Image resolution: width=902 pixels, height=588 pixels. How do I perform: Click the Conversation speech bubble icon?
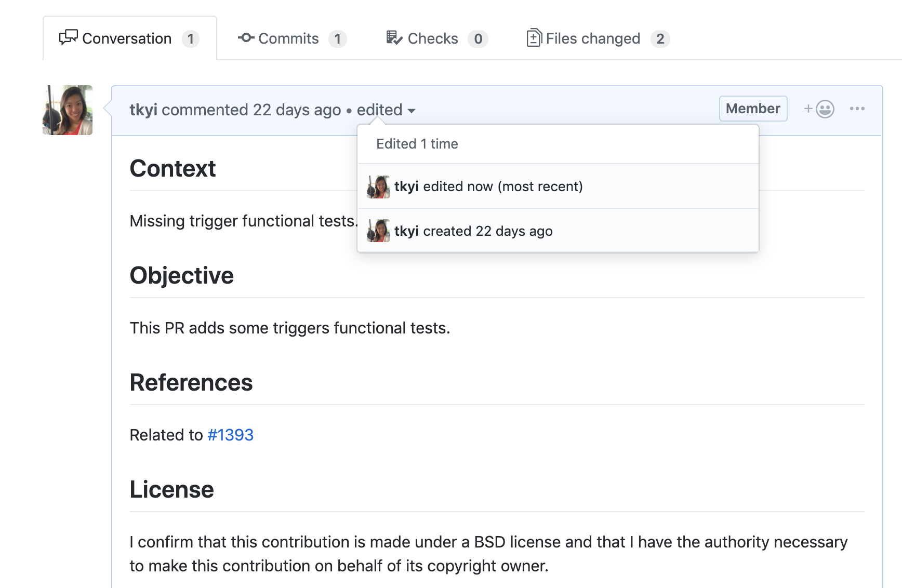click(68, 38)
